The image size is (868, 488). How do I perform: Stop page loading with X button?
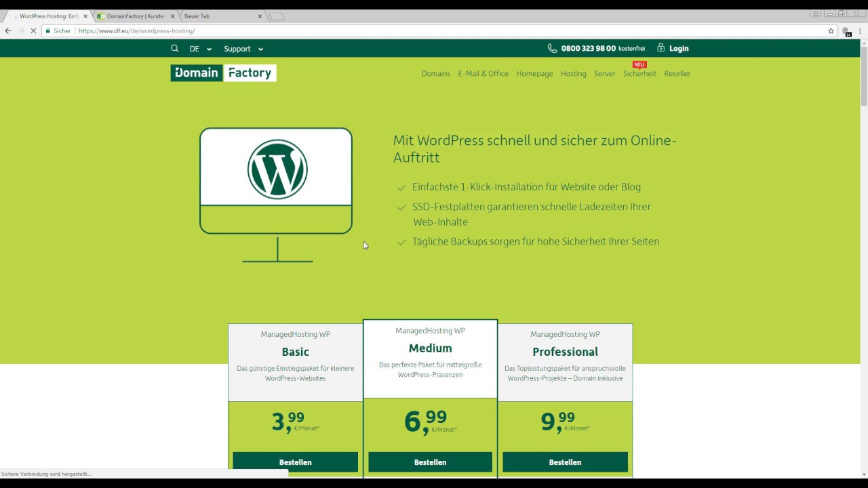coord(33,30)
